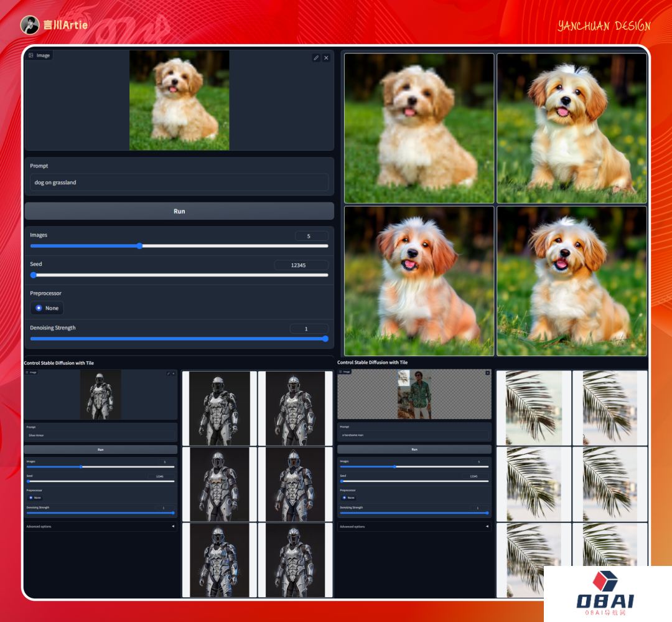The height and width of the screenshot is (622, 672).
Task: Click the Denoising Strength slider in the dog panel
Action: pos(179,339)
